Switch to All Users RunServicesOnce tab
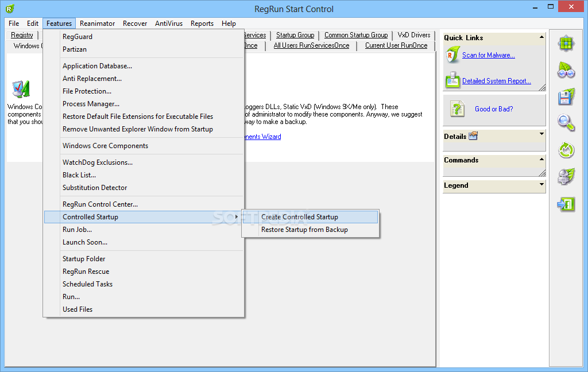The height and width of the screenshot is (372, 588). [x=311, y=45]
